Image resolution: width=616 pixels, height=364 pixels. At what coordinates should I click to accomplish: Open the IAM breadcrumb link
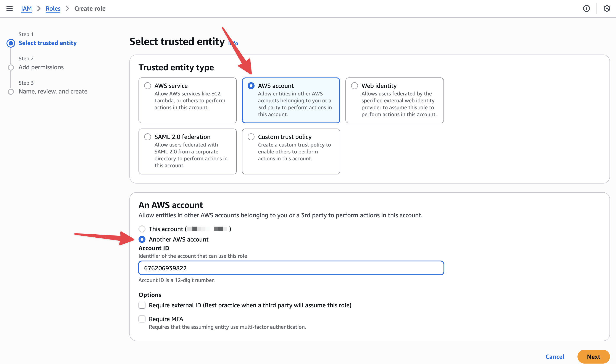click(x=26, y=8)
